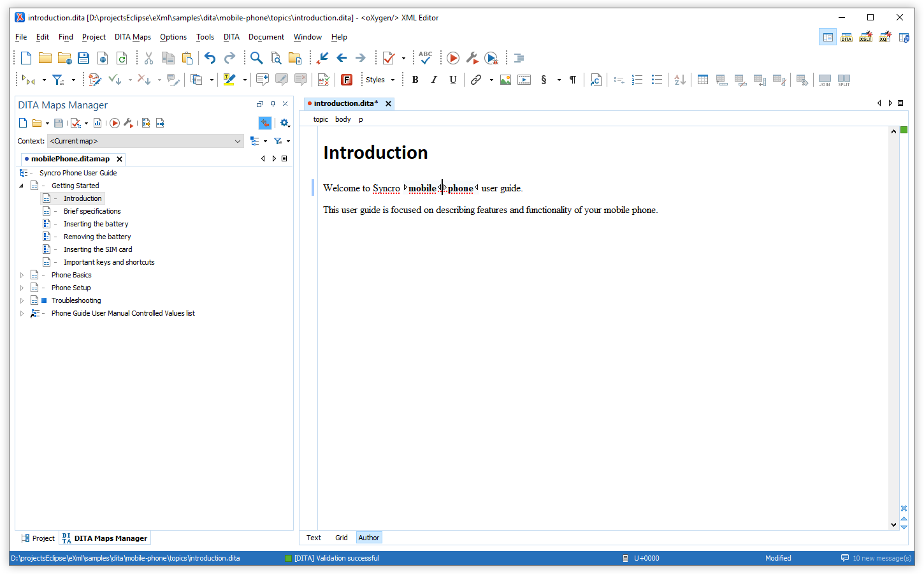Open section symbol dropdown arrow

(x=559, y=80)
